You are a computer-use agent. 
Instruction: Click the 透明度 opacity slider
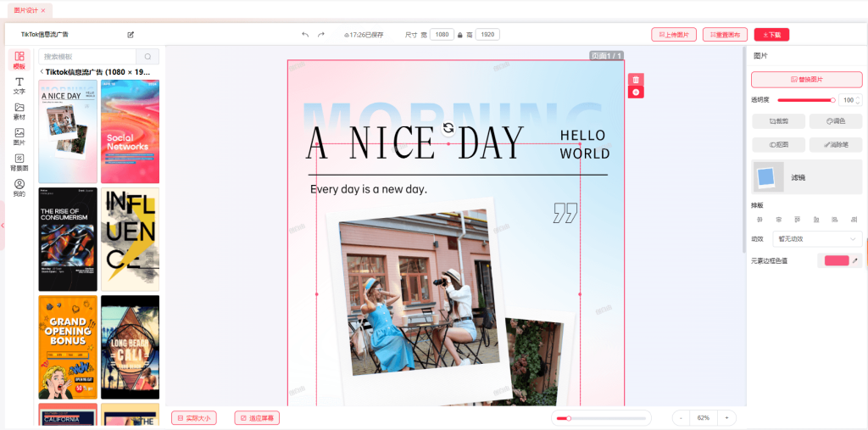point(804,100)
